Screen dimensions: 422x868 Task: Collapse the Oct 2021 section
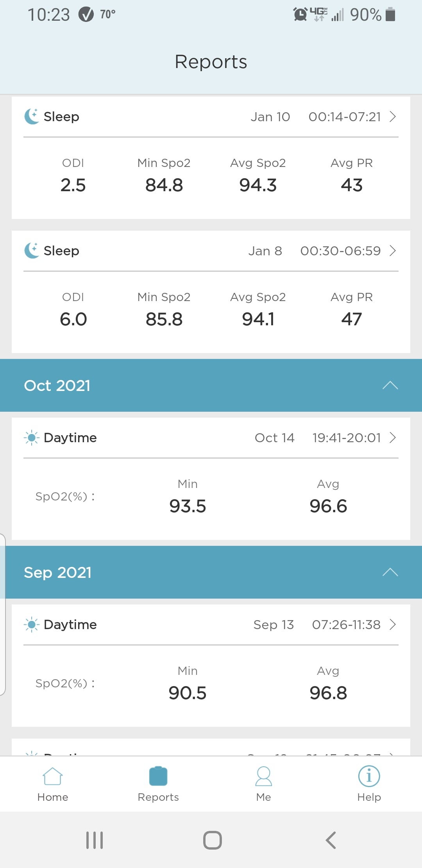tap(390, 386)
